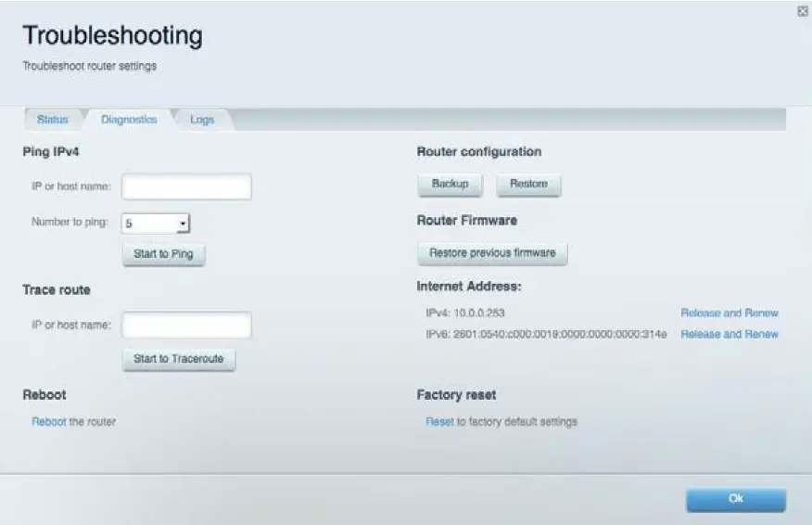Confirm with the Ok button

[x=736, y=499]
